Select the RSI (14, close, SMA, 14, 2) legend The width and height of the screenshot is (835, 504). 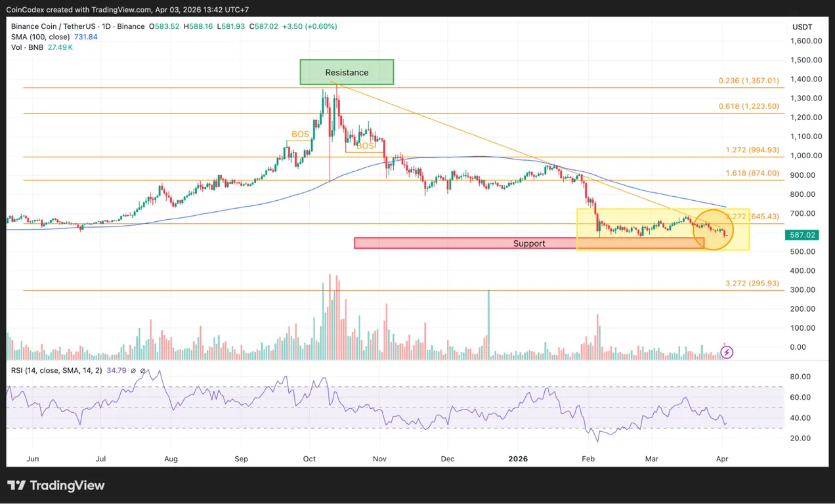tap(56, 371)
